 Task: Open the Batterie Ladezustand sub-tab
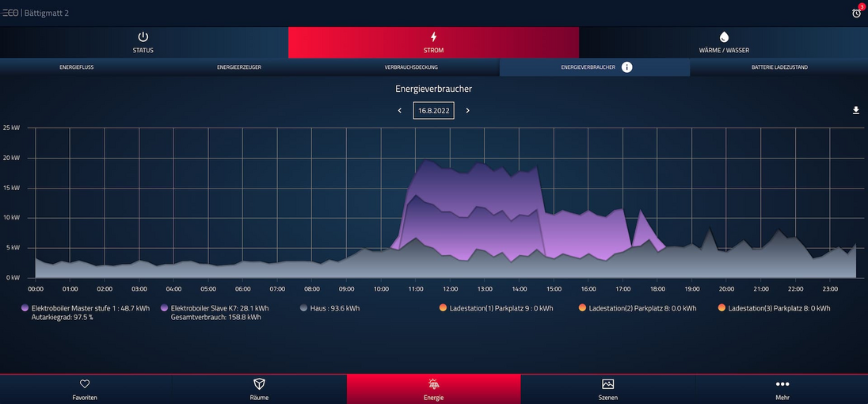point(779,67)
